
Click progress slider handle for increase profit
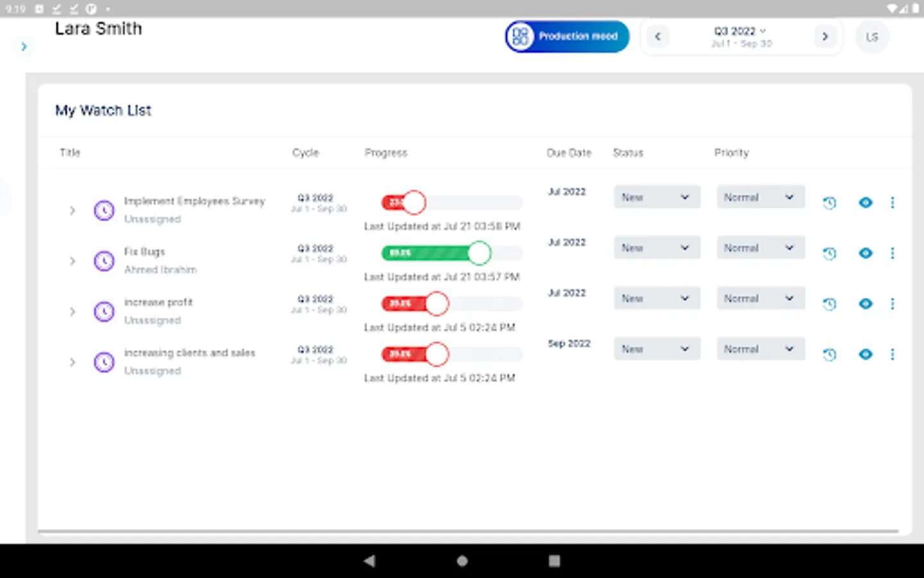tap(437, 303)
